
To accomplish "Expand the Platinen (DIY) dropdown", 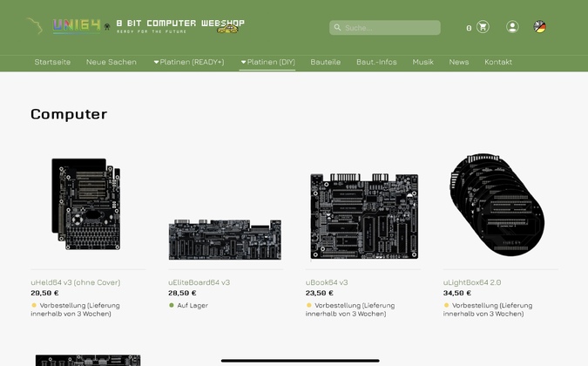I will coord(267,62).
